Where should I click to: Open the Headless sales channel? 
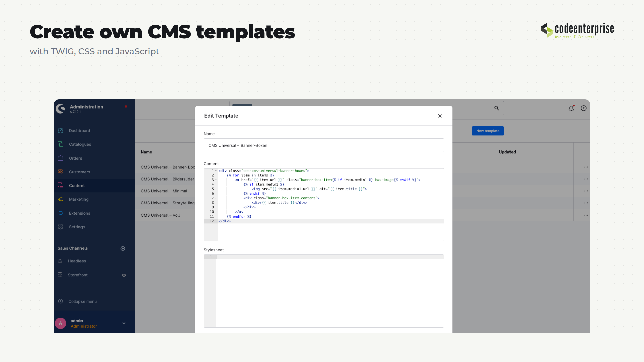click(x=77, y=261)
